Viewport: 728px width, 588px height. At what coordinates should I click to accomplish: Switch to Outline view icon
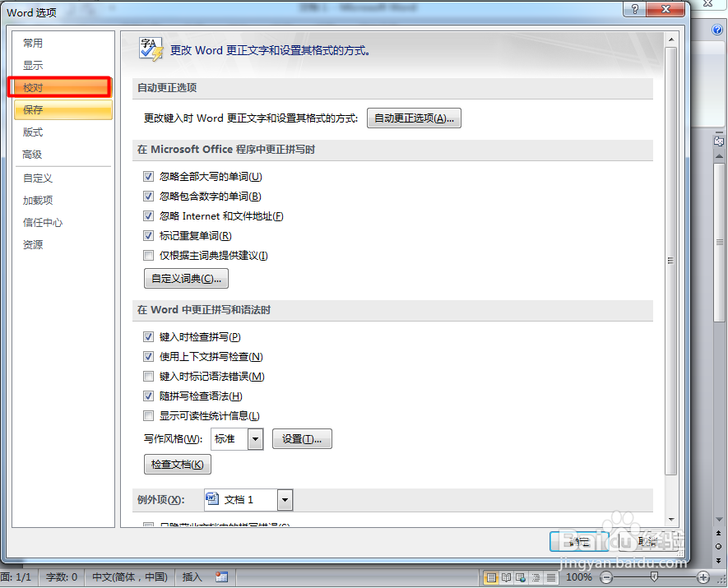pyautogui.click(x=536, y=578)
